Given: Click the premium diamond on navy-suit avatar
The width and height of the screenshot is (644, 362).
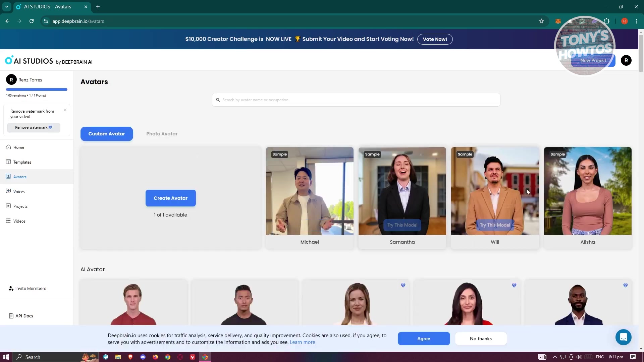Looking at the screenshot, I should pyautogui.click(x=625, y=285).
